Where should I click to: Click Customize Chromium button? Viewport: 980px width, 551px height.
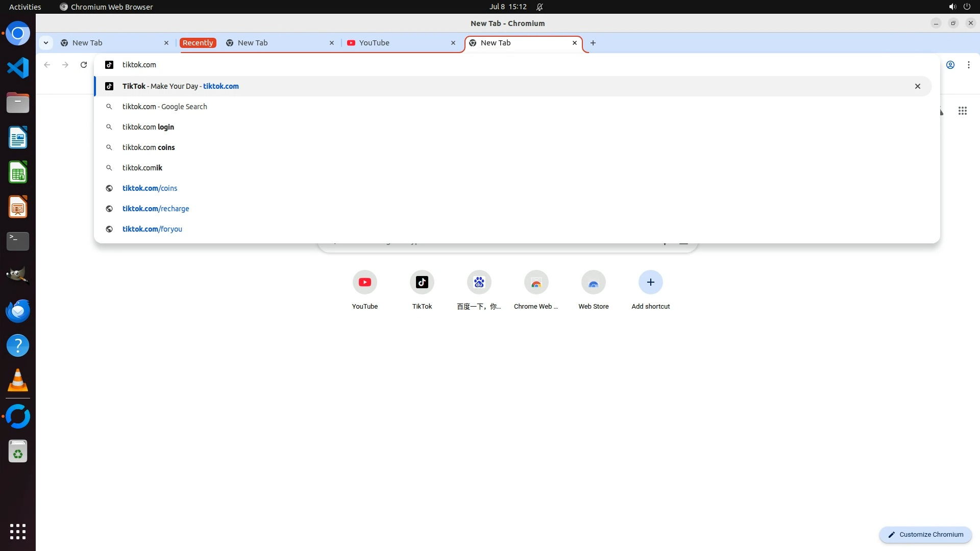pos(925,535)
